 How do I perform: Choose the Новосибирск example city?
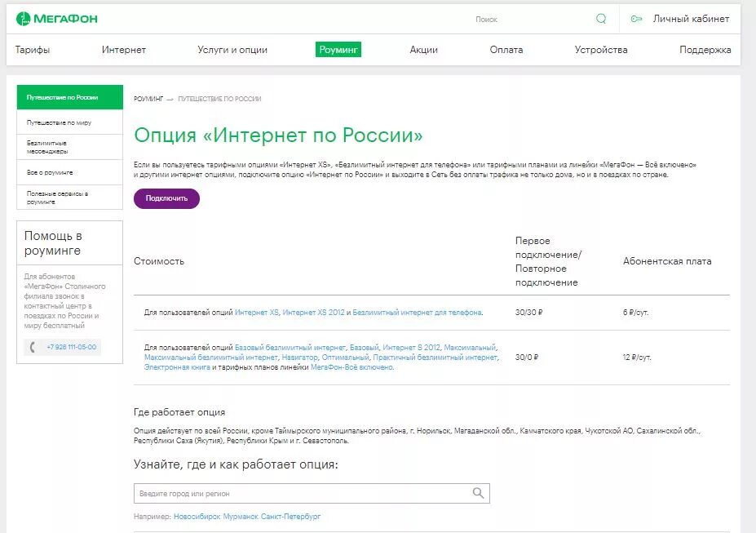click(x=197, y=517)
